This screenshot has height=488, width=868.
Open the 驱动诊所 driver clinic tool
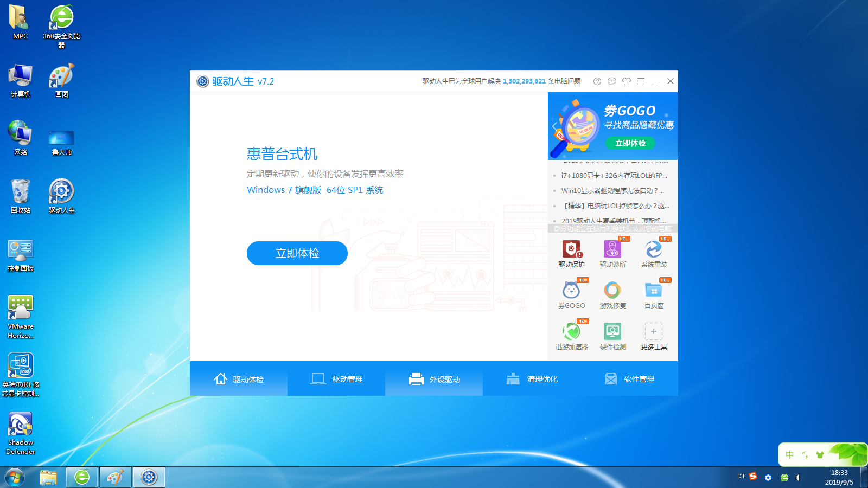612,254
